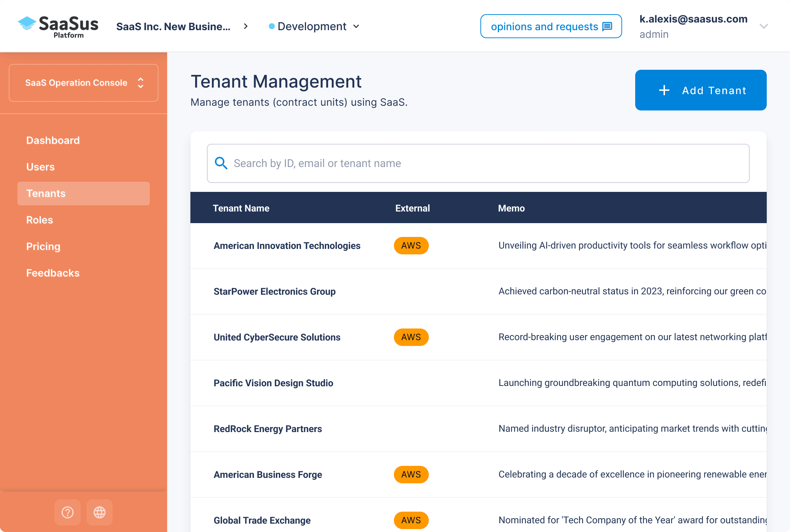The width and height of the screenshot is (790, 532).
Task: Click the AWS badge for American Business Forge
Action: 411,475
